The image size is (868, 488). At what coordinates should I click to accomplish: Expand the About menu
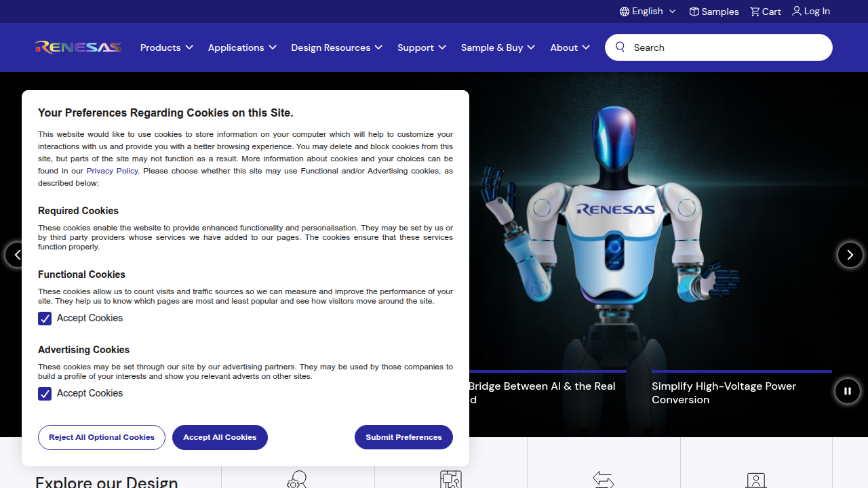tap(570, 47)
